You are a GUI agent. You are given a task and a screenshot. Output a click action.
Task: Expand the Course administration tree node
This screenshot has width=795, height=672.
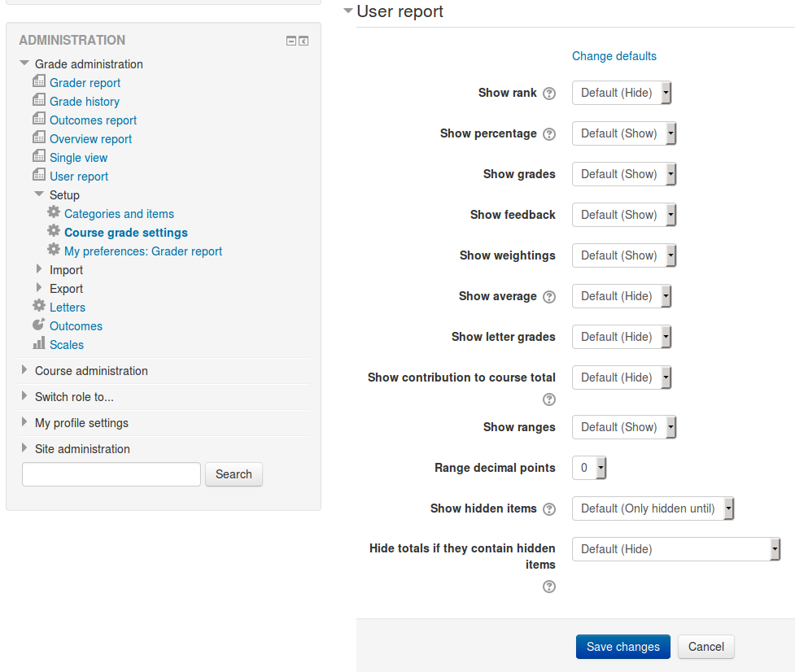(24, 370)
